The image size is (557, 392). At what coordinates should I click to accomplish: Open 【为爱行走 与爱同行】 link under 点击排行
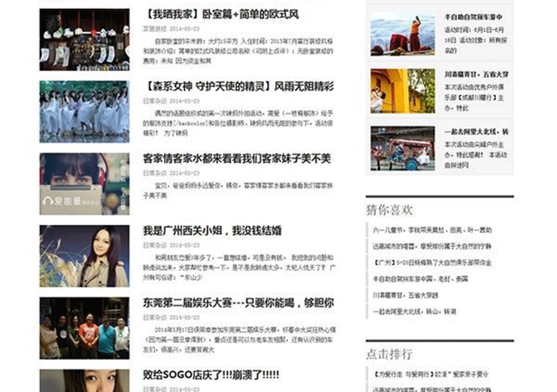coord(431,374)
